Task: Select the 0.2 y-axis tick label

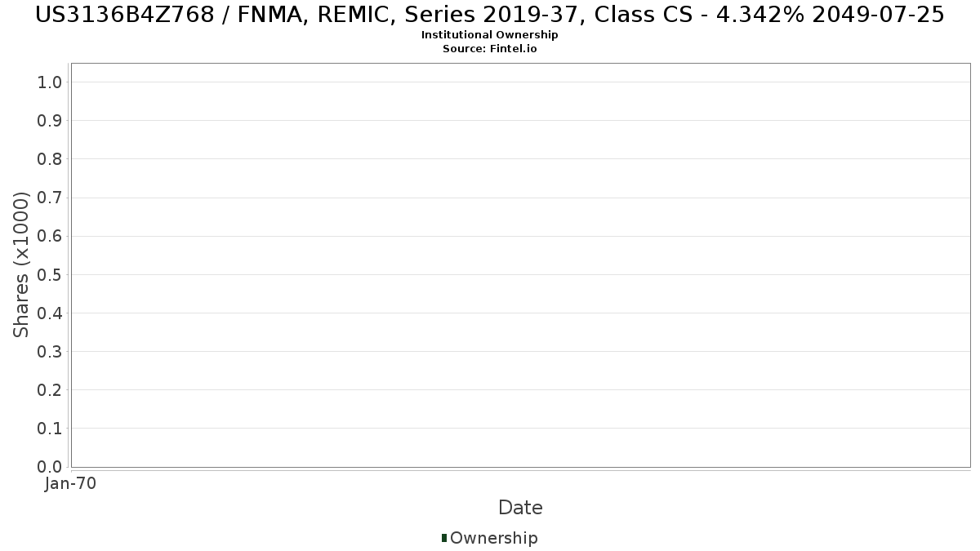Action: tap(50, 390)
